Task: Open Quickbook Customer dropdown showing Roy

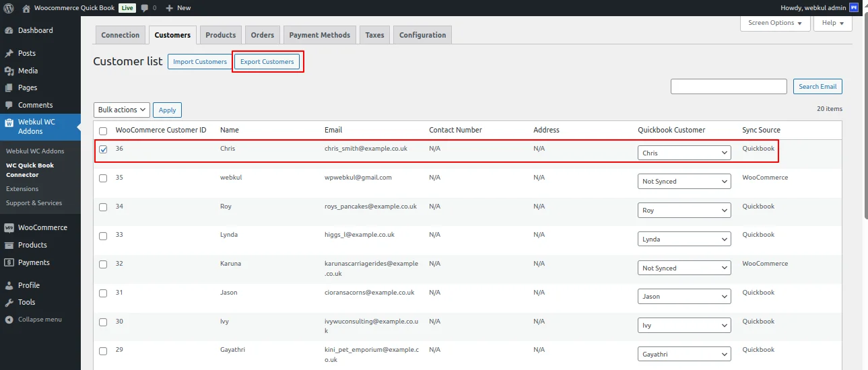Action: tap(684, 210)
